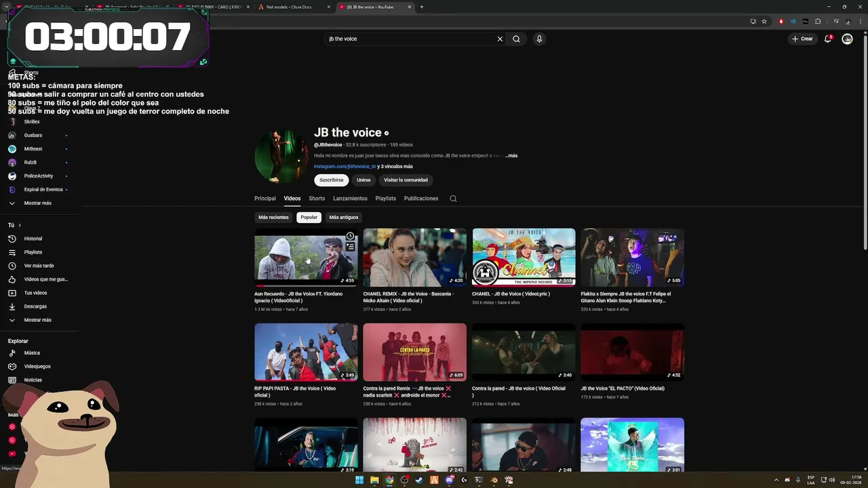Open Aun Recuerdo video thumbnail

(306, 258)
